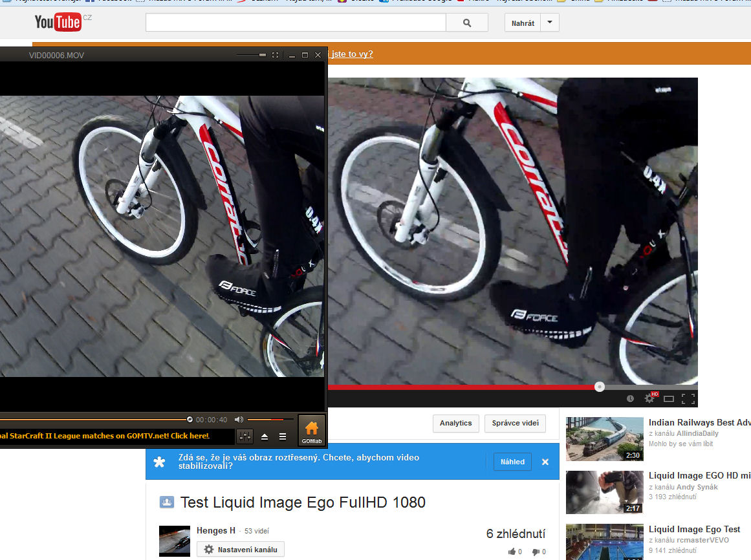Open the Henges H channel link
The height and width of the screenshot is (560, 751).
tap(216, 530)
